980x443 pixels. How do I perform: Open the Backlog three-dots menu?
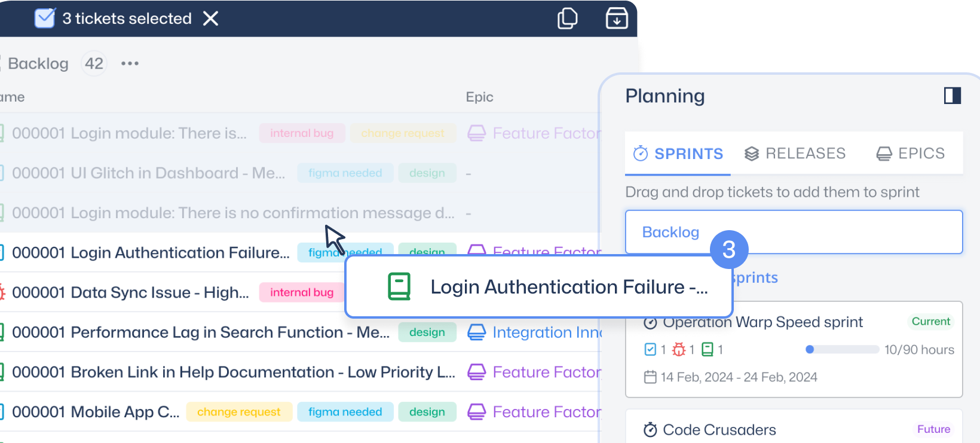(130, 63)
